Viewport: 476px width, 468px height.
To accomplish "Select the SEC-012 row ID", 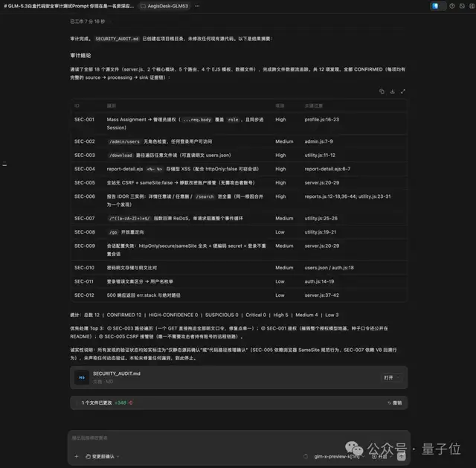I will tap(84, 295).
